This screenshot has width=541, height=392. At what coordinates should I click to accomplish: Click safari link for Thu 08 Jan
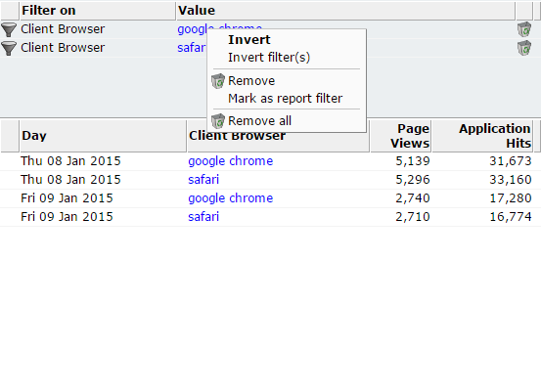point(203,180)
